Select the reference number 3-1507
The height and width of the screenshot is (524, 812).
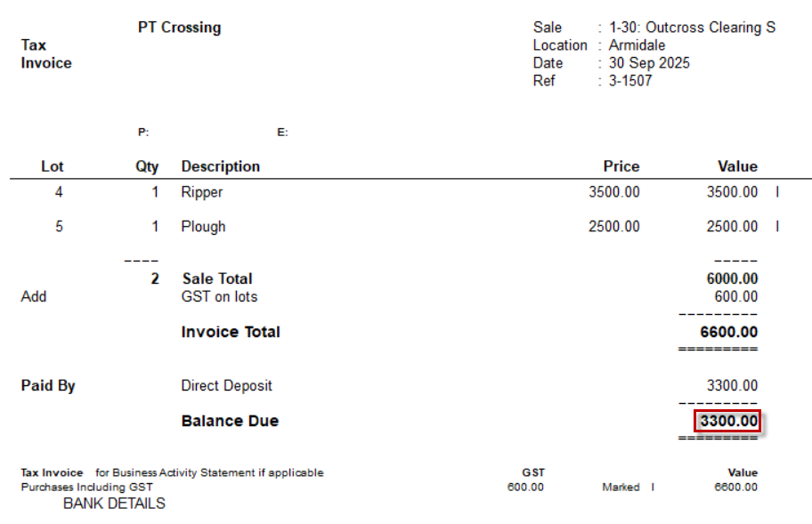coord(630,81)
